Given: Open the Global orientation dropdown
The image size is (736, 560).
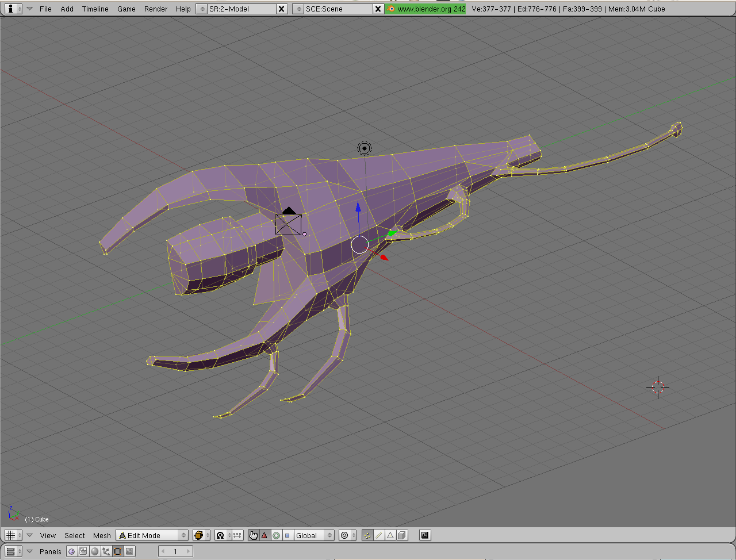Looking at the screenshot, I should (314, 535).
